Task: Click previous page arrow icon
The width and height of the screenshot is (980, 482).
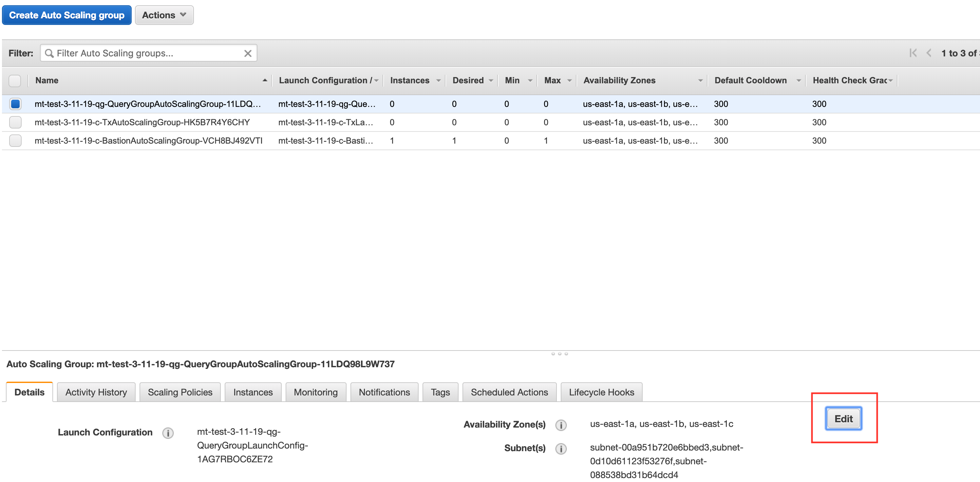Action: (x=929, y=53)
